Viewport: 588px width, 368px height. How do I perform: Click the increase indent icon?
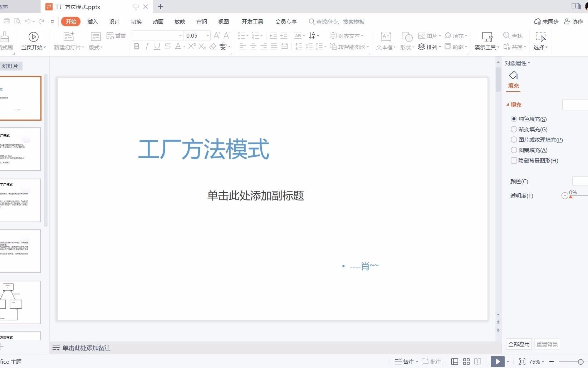(x=284, y=35)
